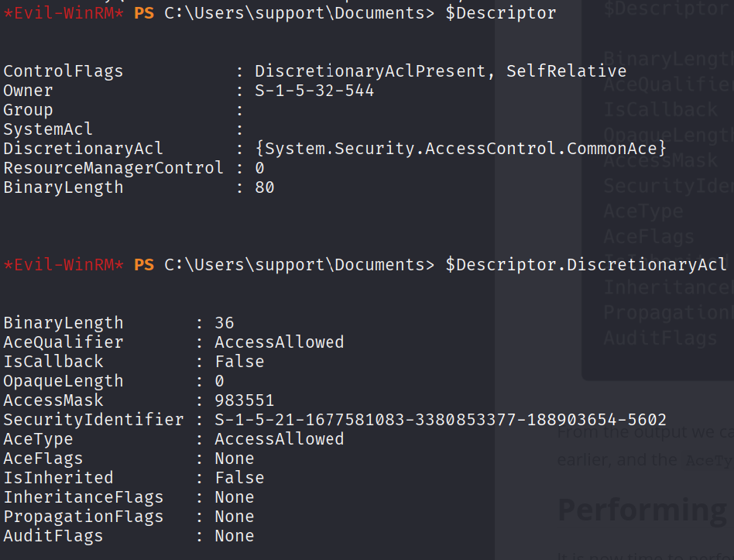Select the System.Security.AccessControl.CommonAce value
The height and width of the screenshot is (560, 734).
[461, 149]
